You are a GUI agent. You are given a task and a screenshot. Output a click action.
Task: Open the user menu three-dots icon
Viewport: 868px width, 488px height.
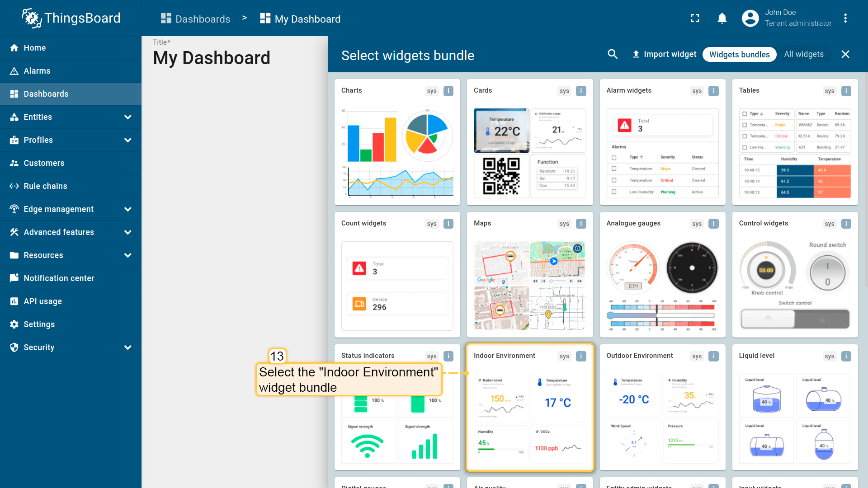pyautogui.click(x=845, y=19)
